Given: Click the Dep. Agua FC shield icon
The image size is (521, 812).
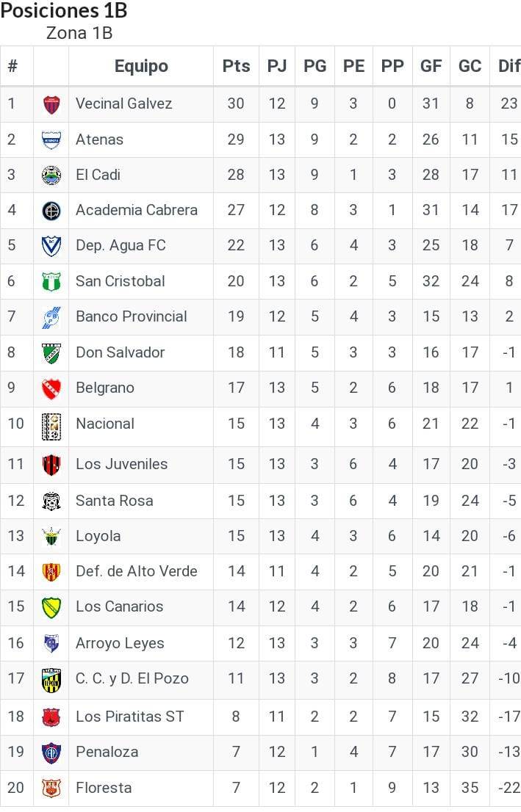Looking at the screenshot, I should [x=51, y=245].
